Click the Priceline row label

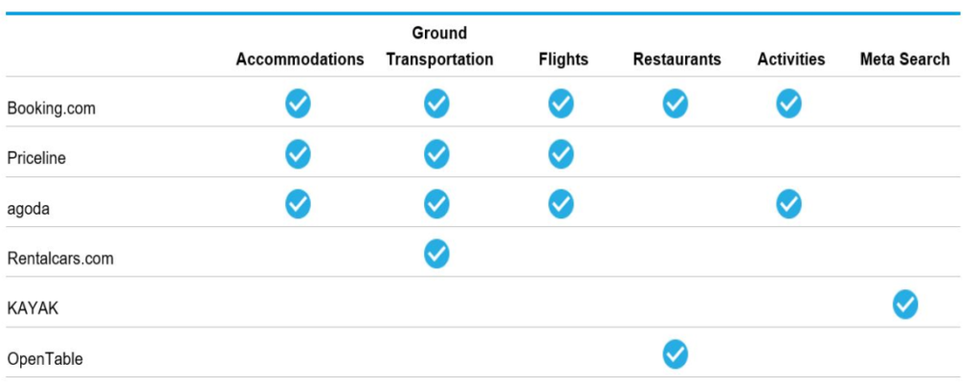pos(36,158)
